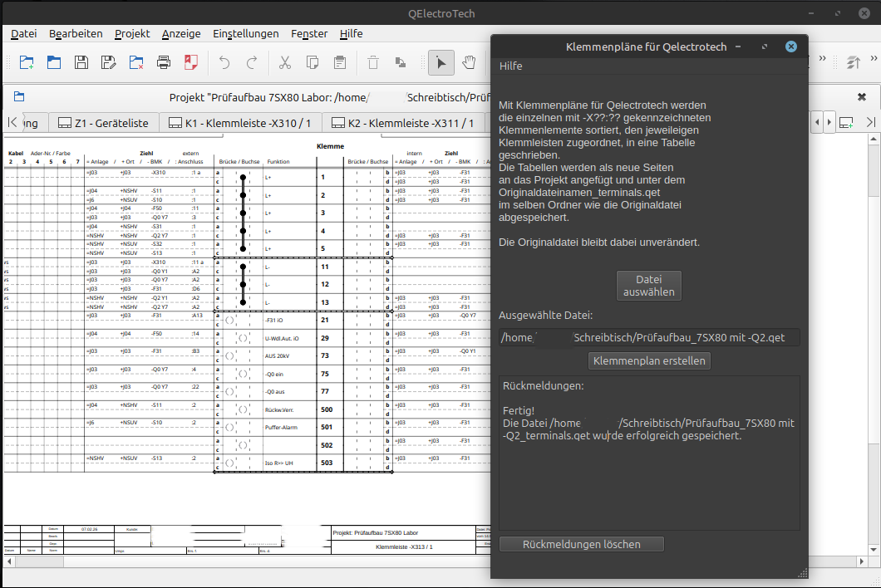Click the New project icon in toolbar
This screenshot has width=881, height=588.
tap(27, 62)
